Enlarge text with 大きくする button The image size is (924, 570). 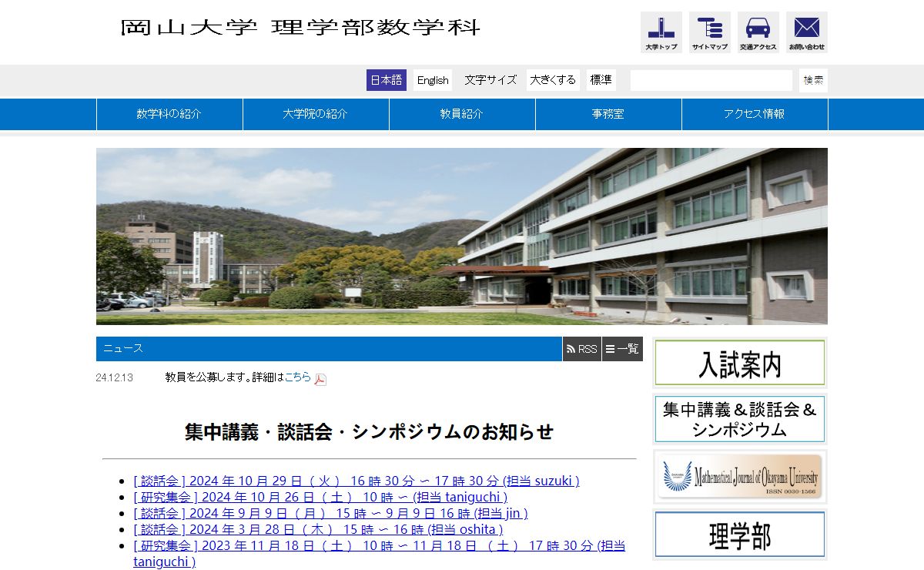553,80
